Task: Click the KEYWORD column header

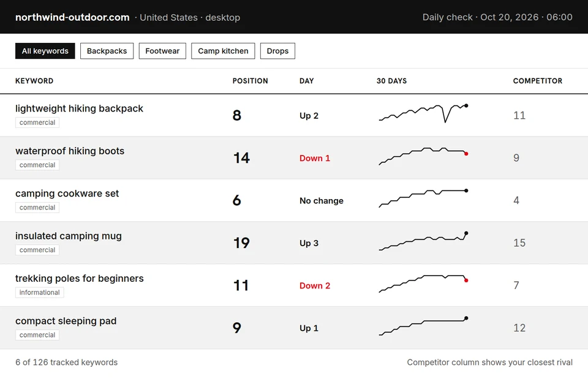Action: [34, 81]
